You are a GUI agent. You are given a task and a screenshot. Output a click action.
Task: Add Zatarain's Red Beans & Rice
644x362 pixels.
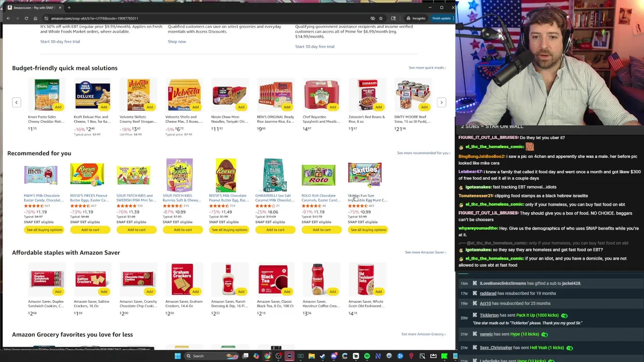[379, 107]
